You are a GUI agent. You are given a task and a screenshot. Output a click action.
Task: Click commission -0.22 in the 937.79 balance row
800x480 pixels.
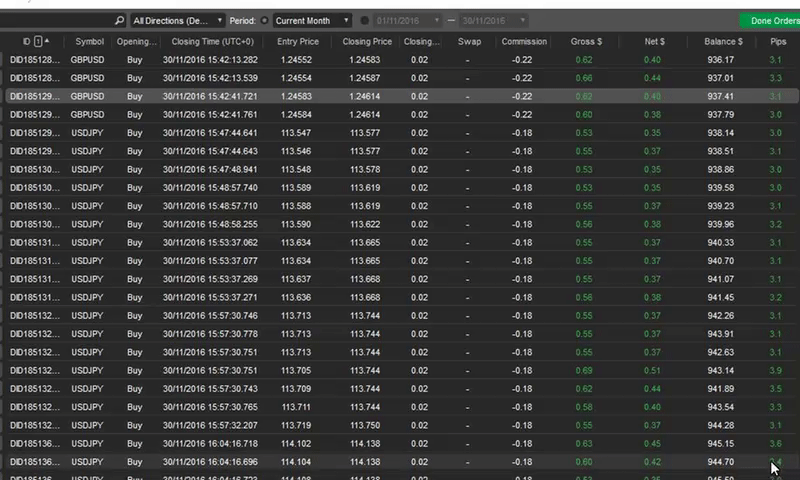pos(522,115)
